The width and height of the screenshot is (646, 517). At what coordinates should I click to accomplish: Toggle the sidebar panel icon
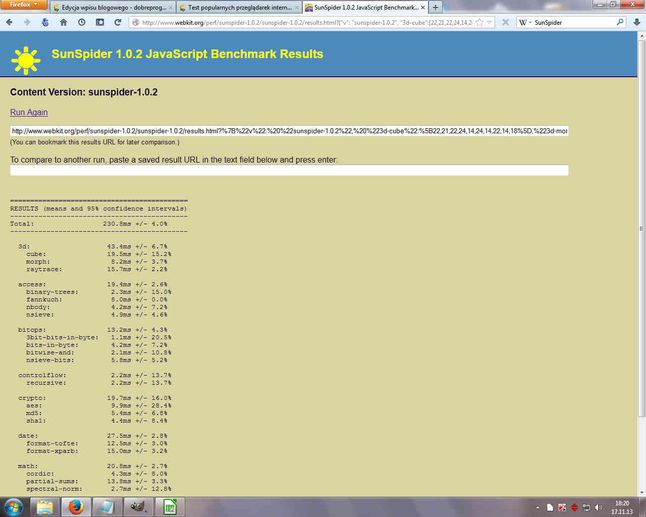click(100, 22)
